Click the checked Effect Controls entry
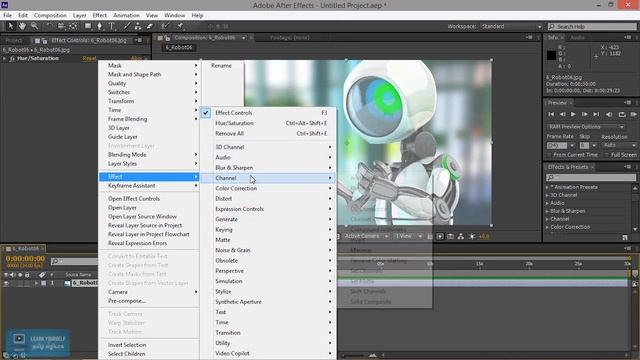 point(267,113)
